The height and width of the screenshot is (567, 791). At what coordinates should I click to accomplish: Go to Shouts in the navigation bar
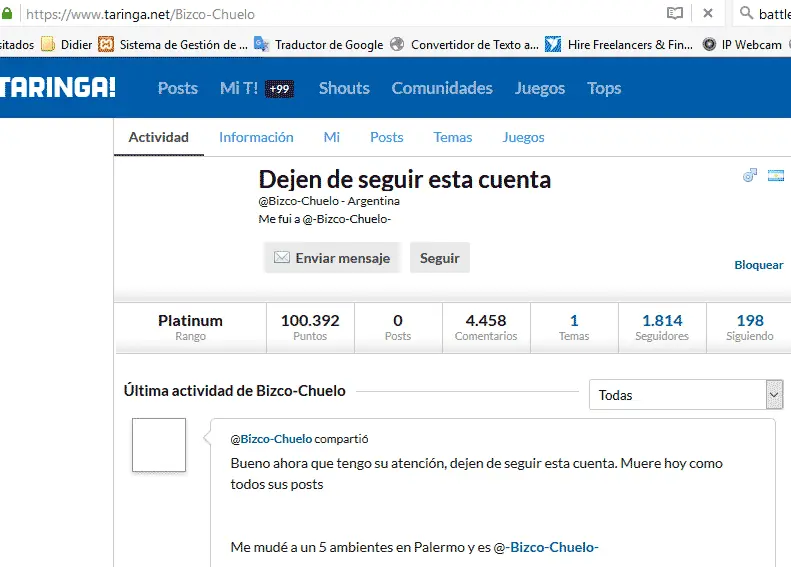[x=344, y=88]
